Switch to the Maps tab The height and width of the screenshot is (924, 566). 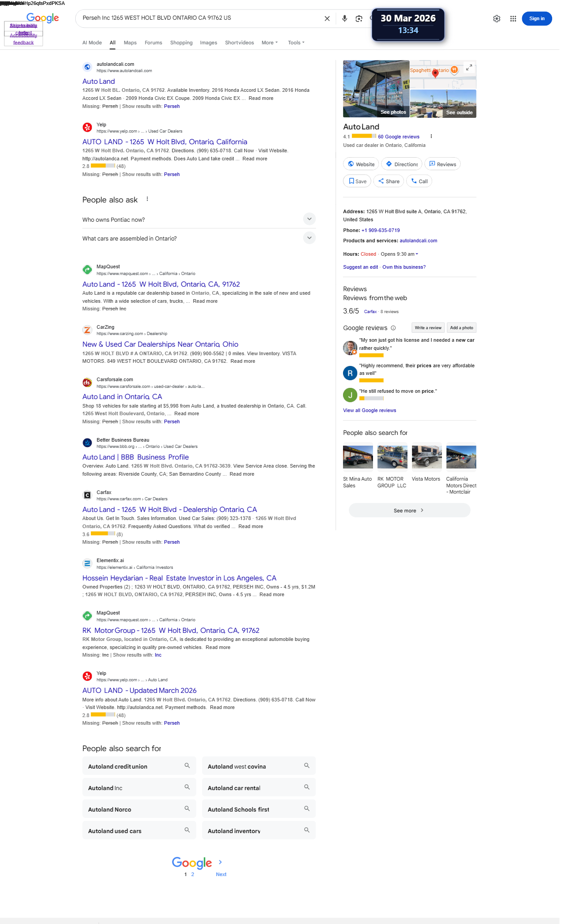click(130, 43)
